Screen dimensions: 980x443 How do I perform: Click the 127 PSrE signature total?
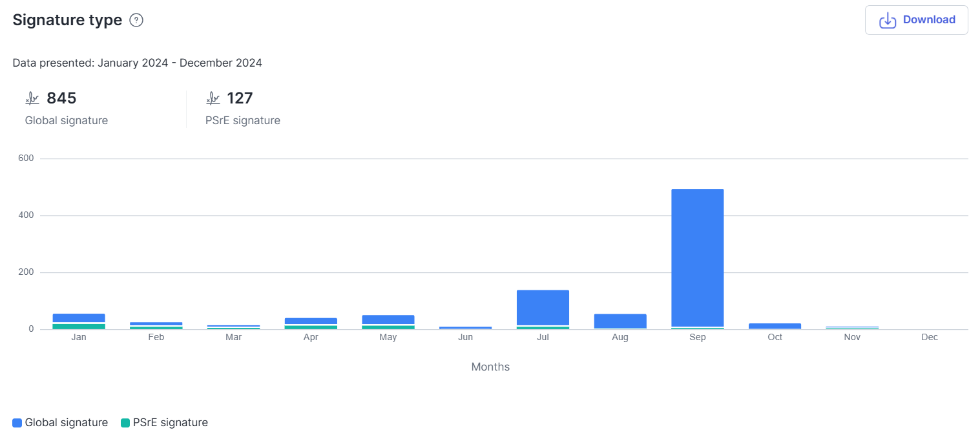[x=240, y=98]
